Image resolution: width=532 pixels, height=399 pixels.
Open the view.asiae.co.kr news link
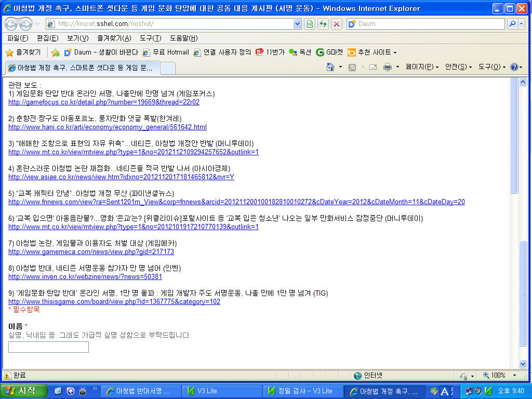(121, 177)
